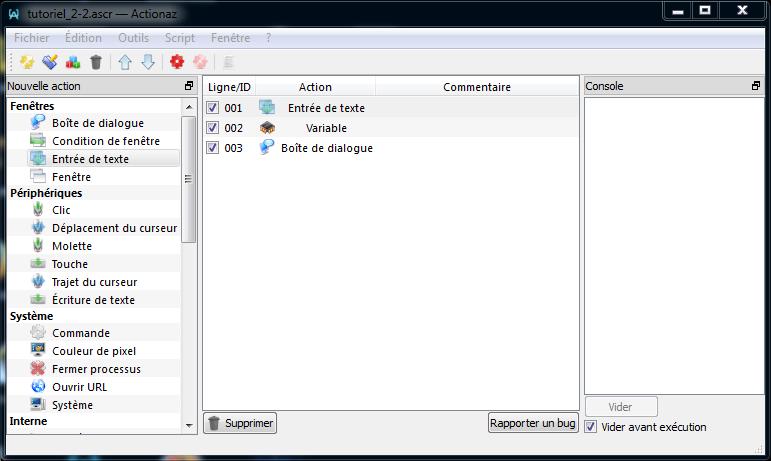Screen dimensions: 771x461
Task: Click the move up arrow icon
Action: coord(125,62)
